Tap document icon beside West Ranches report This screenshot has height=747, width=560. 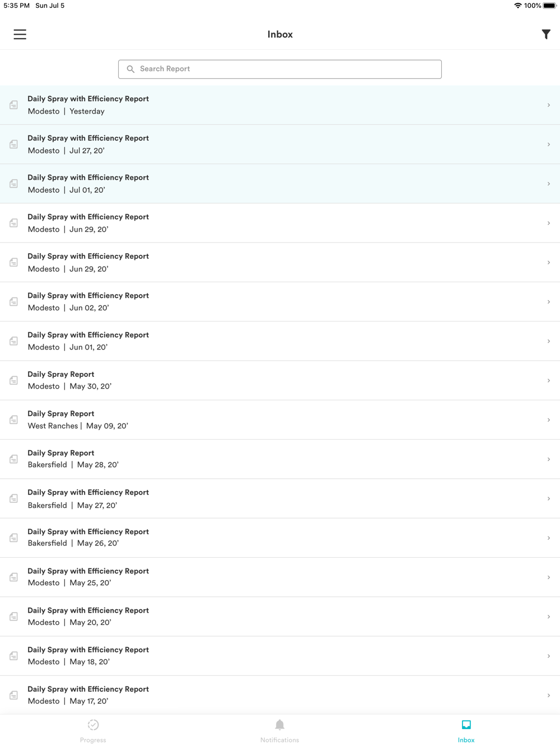point(13,420)
